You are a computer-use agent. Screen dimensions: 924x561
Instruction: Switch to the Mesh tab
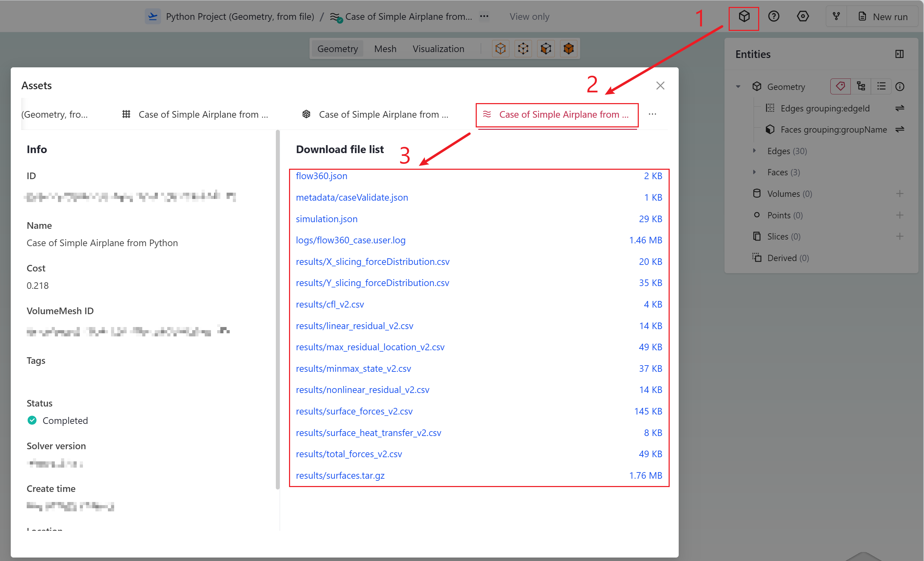pyautogui.click(x=385, y=49)
